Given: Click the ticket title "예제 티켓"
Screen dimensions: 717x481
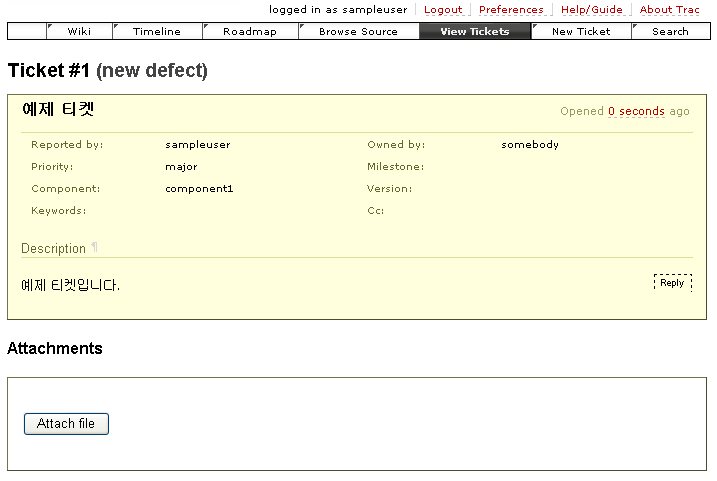Looking at the screenshot, I should [58, 110].
